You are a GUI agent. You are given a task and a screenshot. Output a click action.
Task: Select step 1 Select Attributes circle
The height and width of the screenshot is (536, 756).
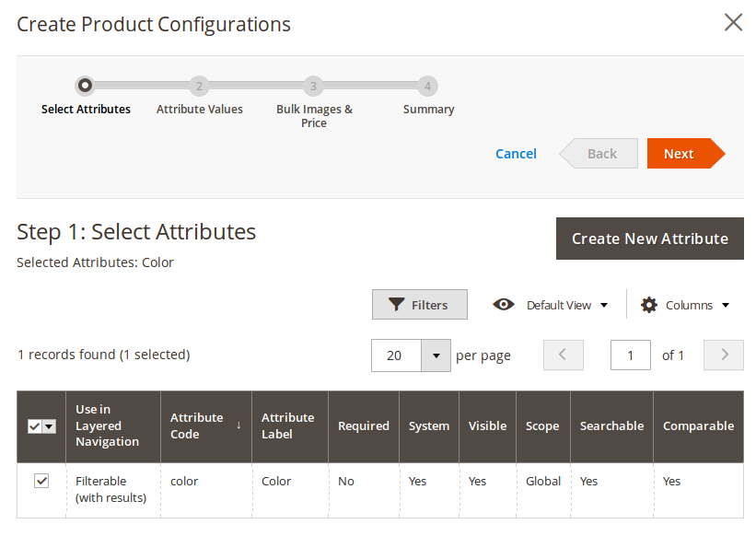point(85,86)
